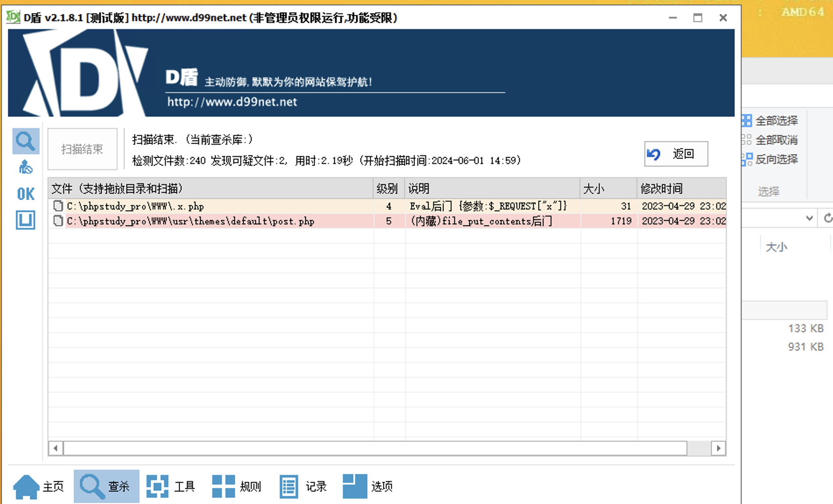
Task: Click the horizontal scrollbar thumb
Action: coord(375,448)
